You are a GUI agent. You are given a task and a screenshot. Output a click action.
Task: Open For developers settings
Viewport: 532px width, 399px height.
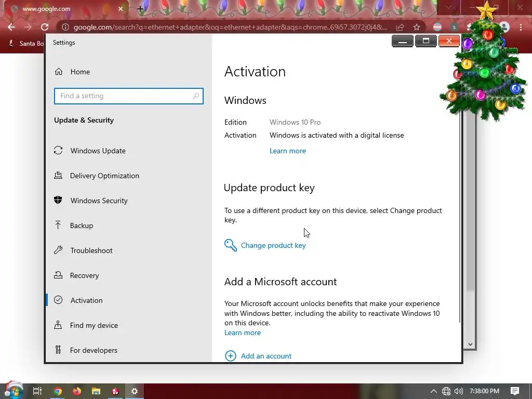(x=94, y=350)
